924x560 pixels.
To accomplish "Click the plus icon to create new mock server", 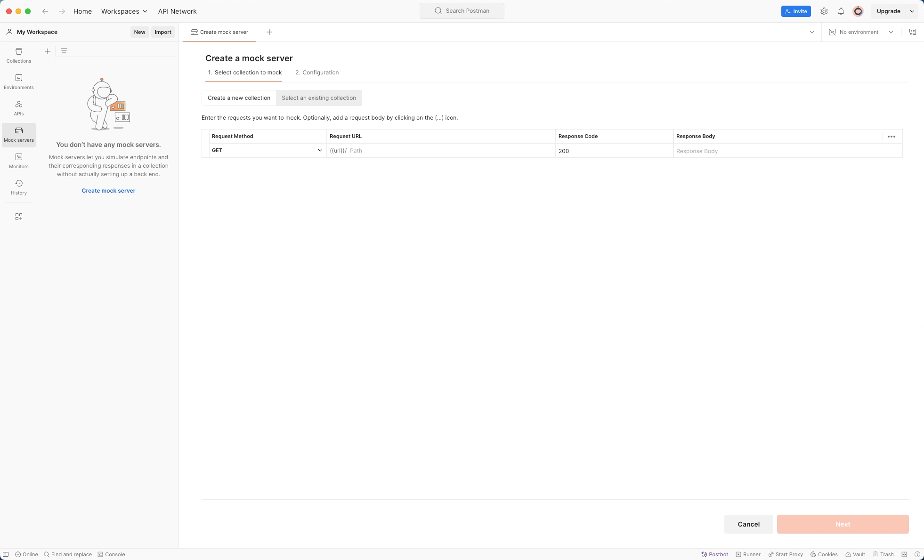I will click(48, 51).
